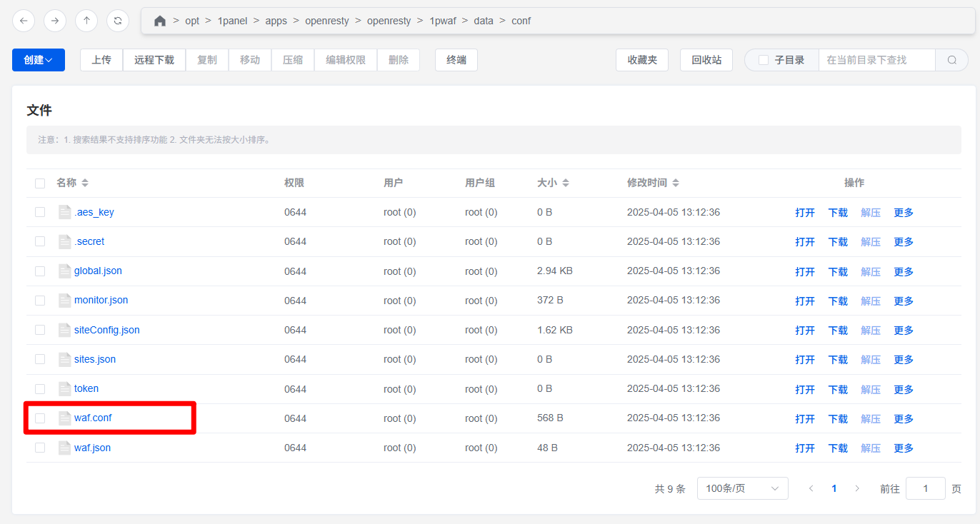
Task: Click the forward navigation arrow icon
Action: point(55,21)
